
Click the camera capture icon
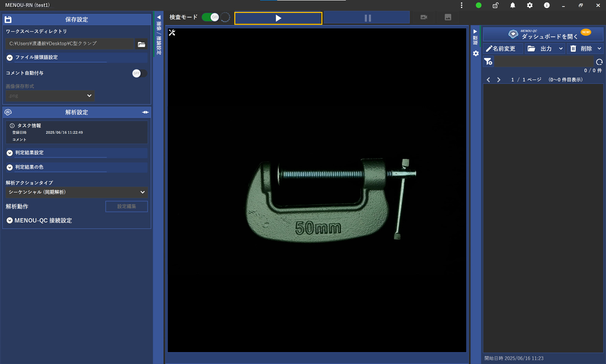coord(423,17)
